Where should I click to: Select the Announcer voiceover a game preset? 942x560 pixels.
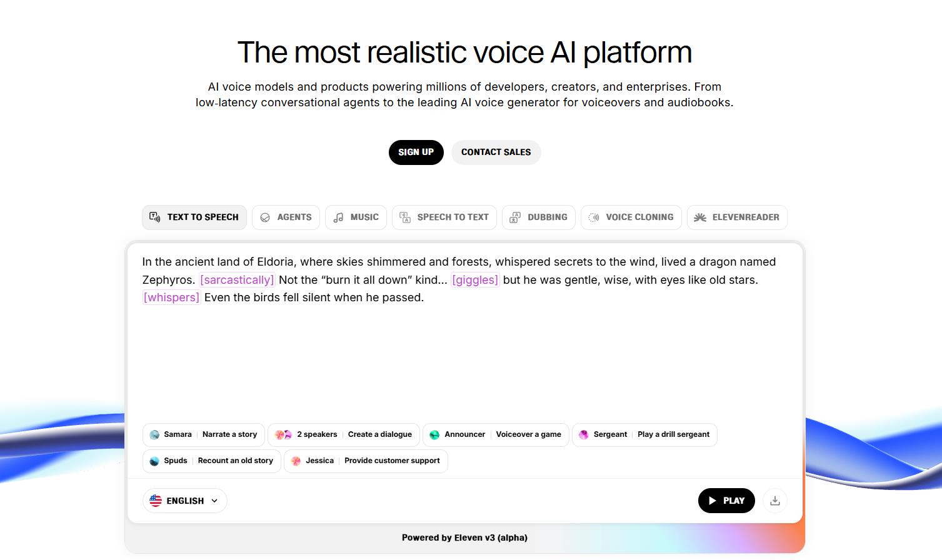pyautogui.click(x=496, y=434)
